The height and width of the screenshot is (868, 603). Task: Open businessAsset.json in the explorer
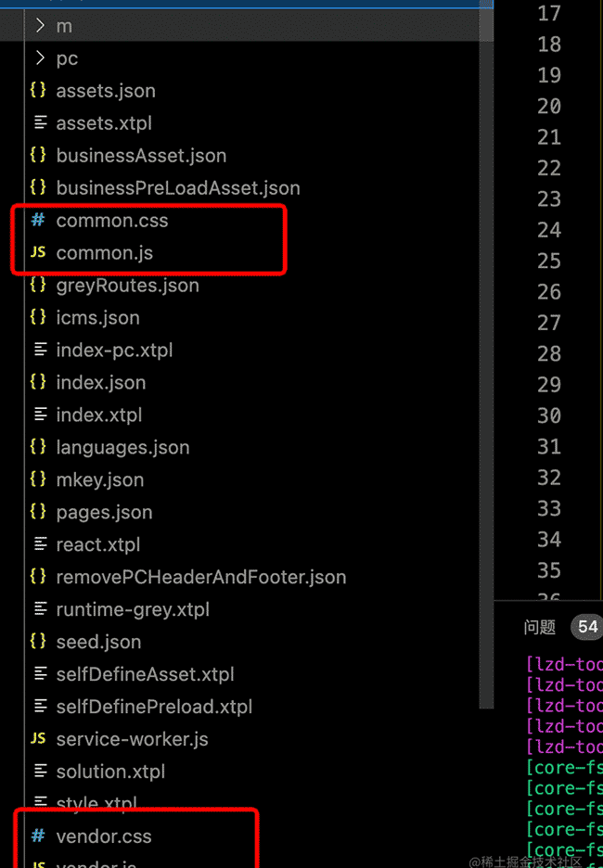141,156
